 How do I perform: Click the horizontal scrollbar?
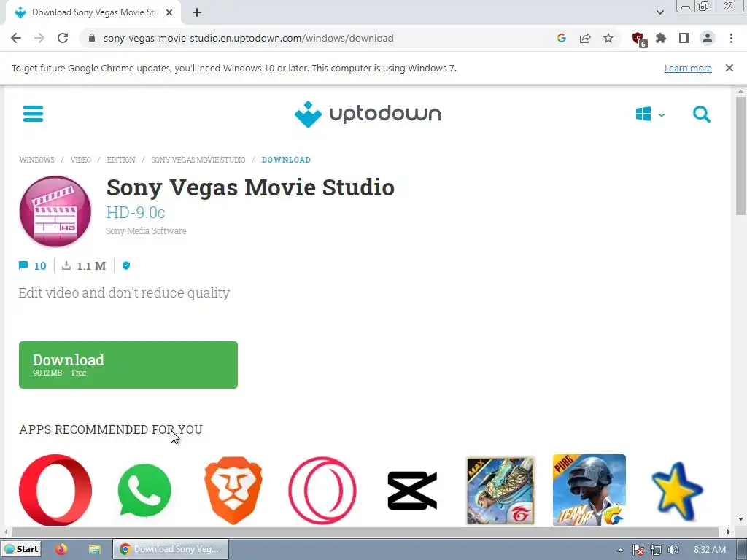tap(365, 532)
